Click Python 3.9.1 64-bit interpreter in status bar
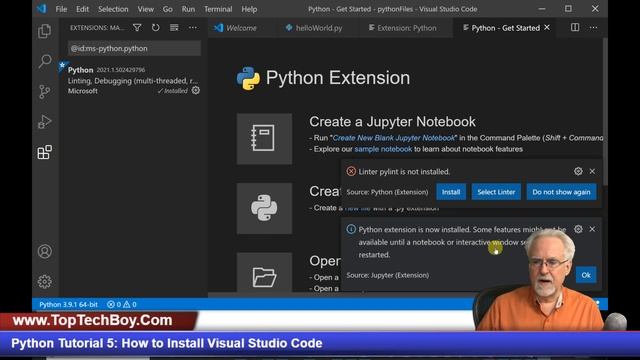This screenshot has height=360, width=640. [x=68, y=304]
